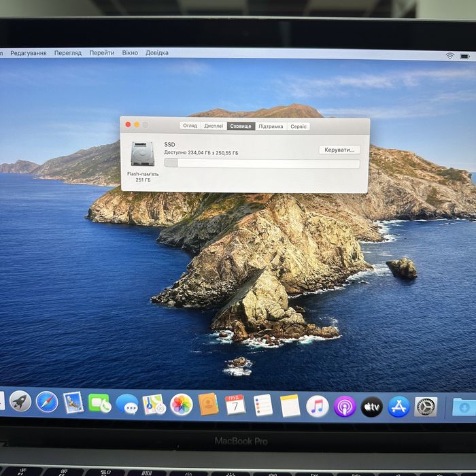Switch to the Сервіс tab
476x476 pixels.
299,126
